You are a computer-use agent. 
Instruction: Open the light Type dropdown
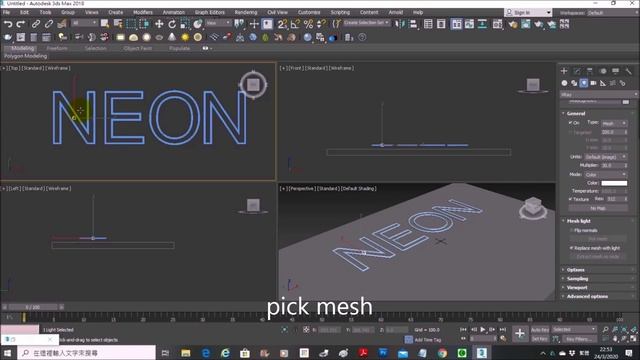(614, 123)
